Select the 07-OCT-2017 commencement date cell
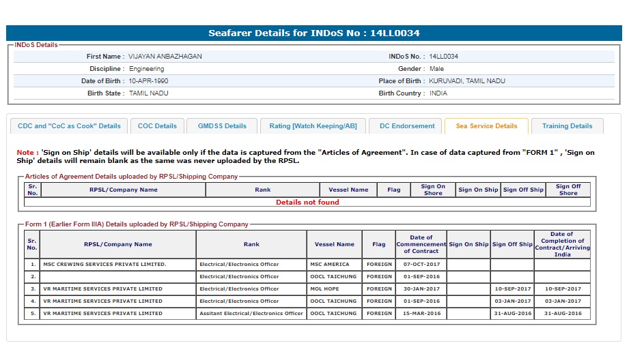 tap(421, 265)
